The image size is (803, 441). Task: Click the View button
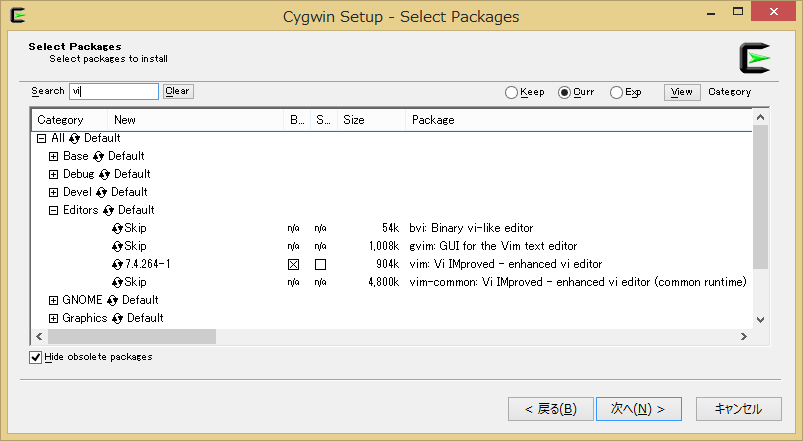click(682, 92)
